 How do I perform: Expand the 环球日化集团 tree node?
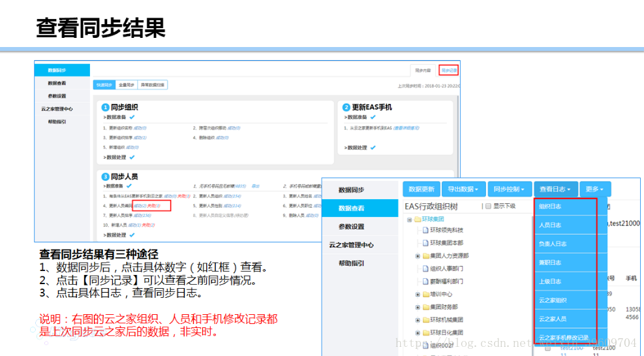pos(418,332)
